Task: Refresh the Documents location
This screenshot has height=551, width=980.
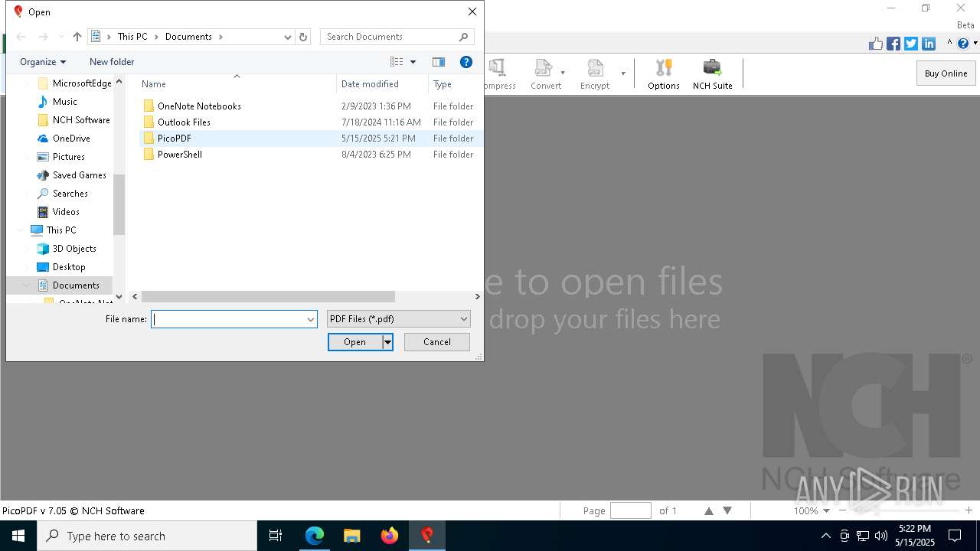Action: [x=303, y=37]
